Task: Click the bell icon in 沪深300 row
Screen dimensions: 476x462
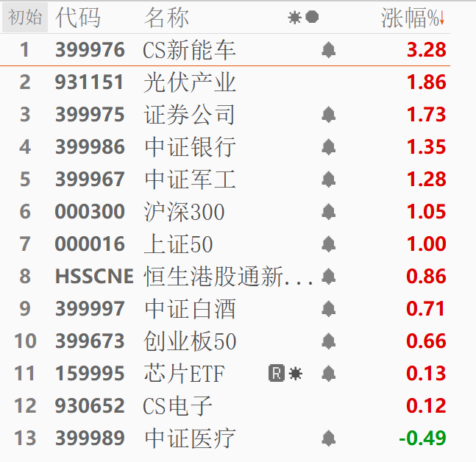Action: click(328, 212)
